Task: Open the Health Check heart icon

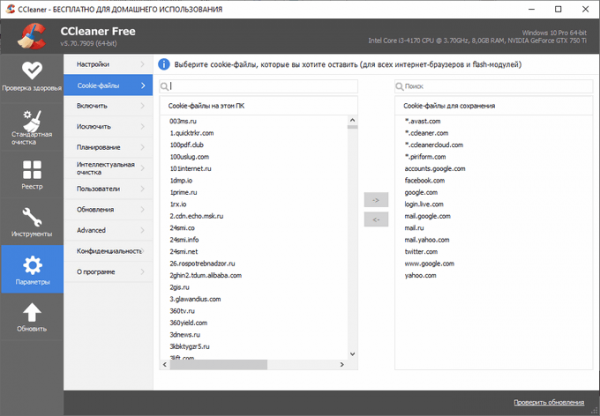Action: [x=32, y=70]
